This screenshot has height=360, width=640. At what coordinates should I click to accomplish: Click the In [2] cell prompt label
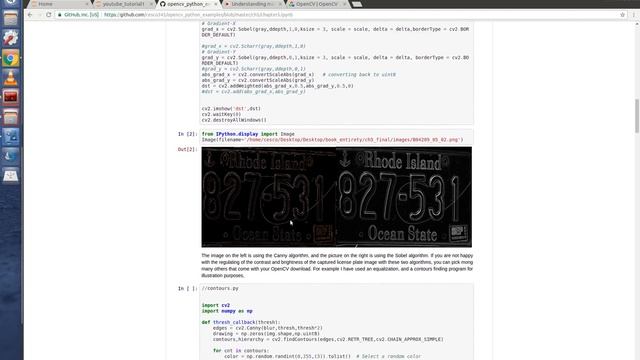187,134
